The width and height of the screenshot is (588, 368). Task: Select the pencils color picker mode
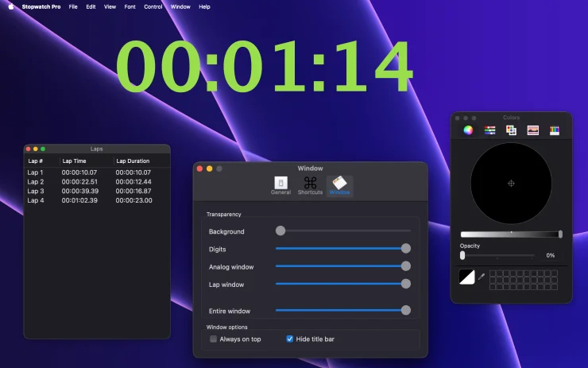pos(555,130)
